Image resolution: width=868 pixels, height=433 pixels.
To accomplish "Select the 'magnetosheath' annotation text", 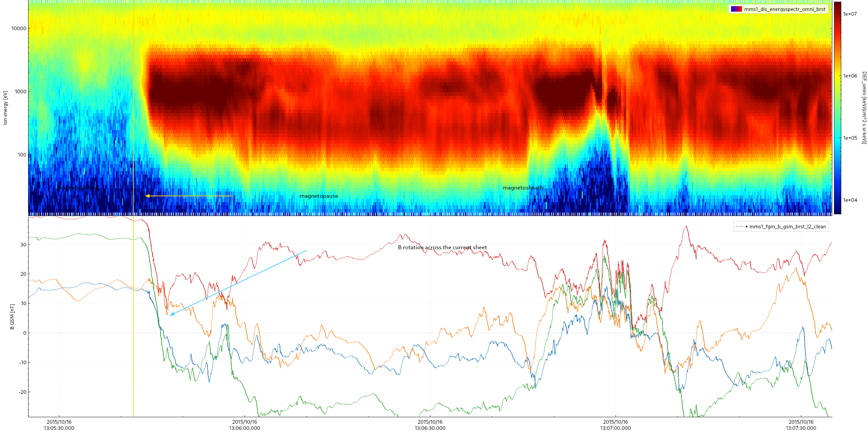I will point(523,188).
